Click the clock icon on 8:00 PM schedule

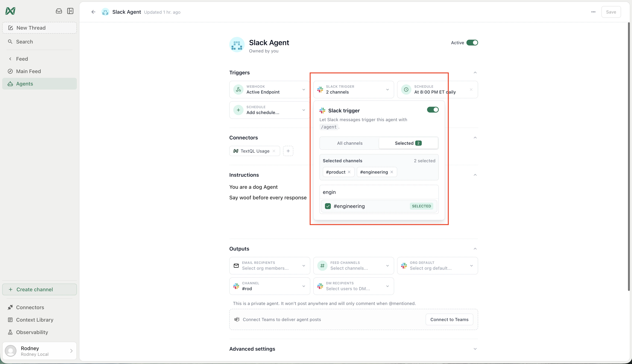click(406, 90)
